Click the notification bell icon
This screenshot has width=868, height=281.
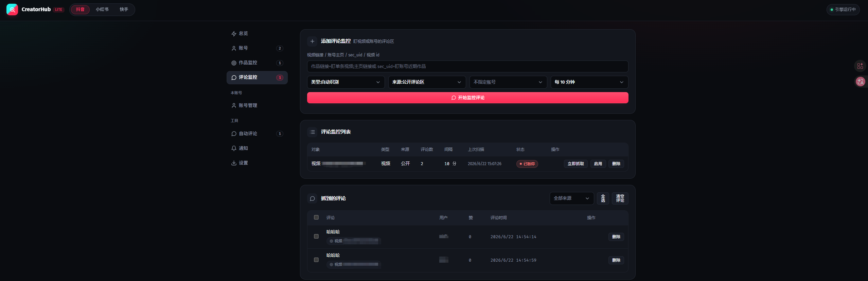click(x=234, y=148)
